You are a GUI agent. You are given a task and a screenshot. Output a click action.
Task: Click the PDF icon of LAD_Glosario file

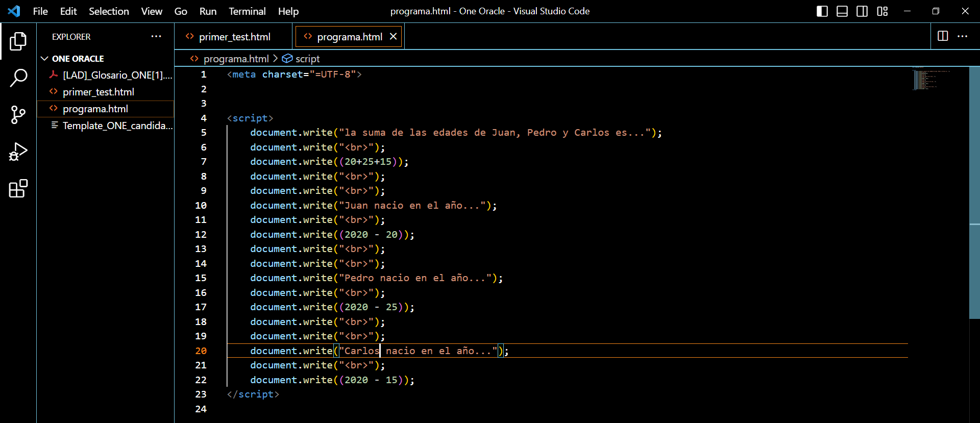[x=53, y=74]
